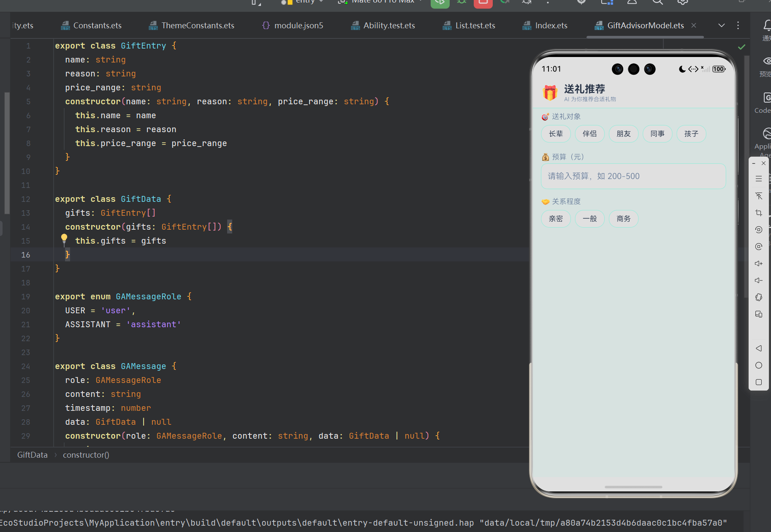Screen dimensions: 771x532
Task: Select the 商务 relationship chip
Action: pos(623,219)
